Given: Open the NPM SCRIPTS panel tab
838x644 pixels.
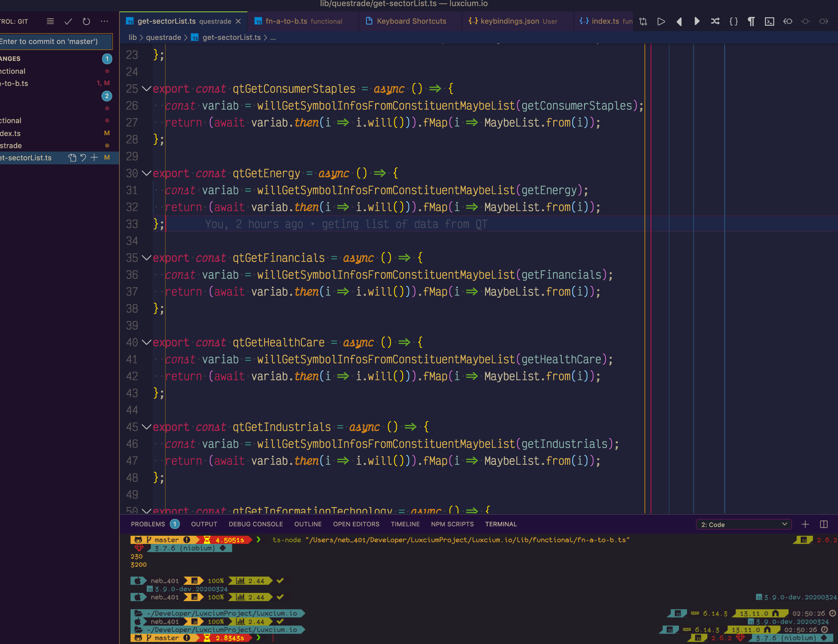Looking at the screenshot, I should pos(452,524).
